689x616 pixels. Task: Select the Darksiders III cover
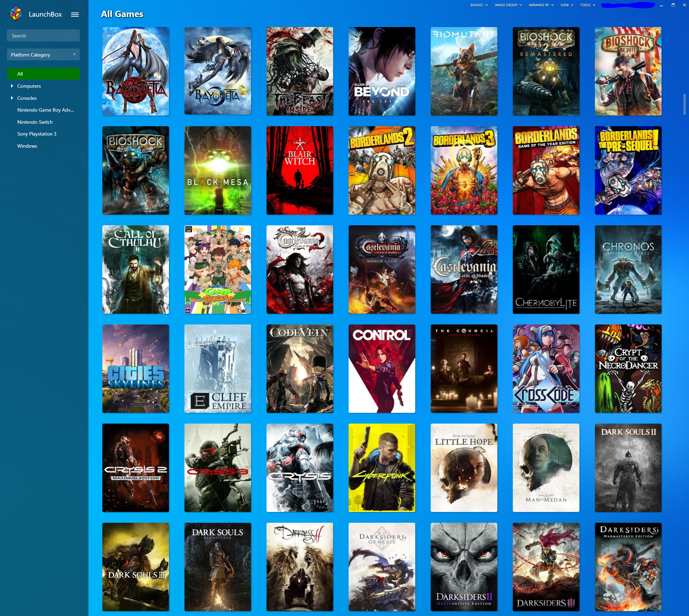click(546, 567)
